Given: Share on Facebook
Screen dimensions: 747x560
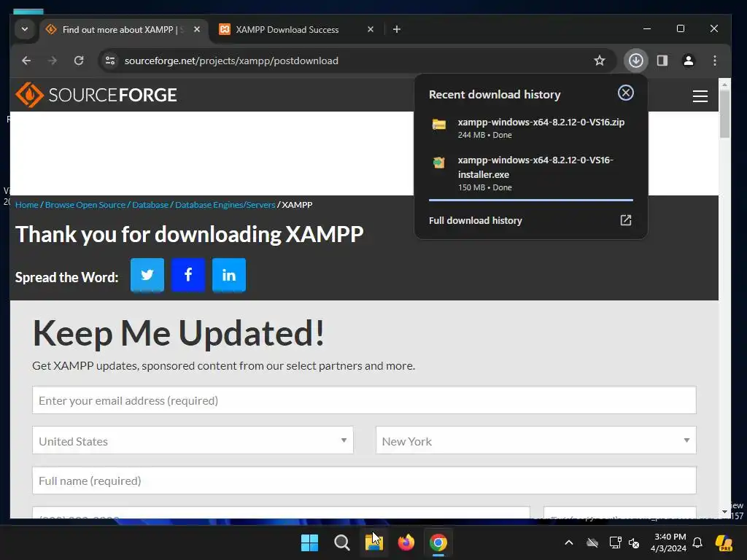Looking at the screenshot, I should (x=188, y=275).
